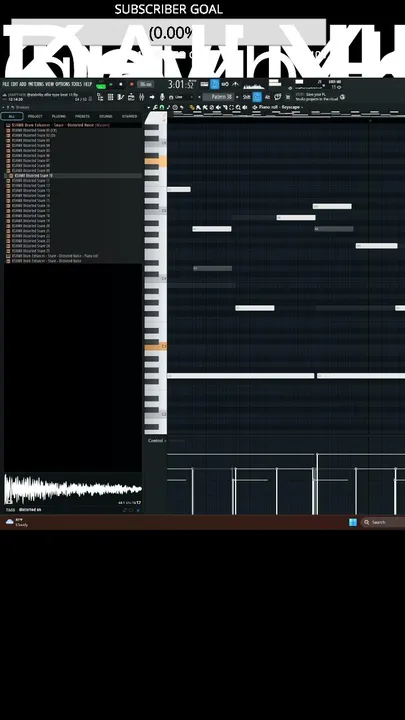
Task: Select the Zoom magnifier tool in piano roll
Action: (238, 107)
